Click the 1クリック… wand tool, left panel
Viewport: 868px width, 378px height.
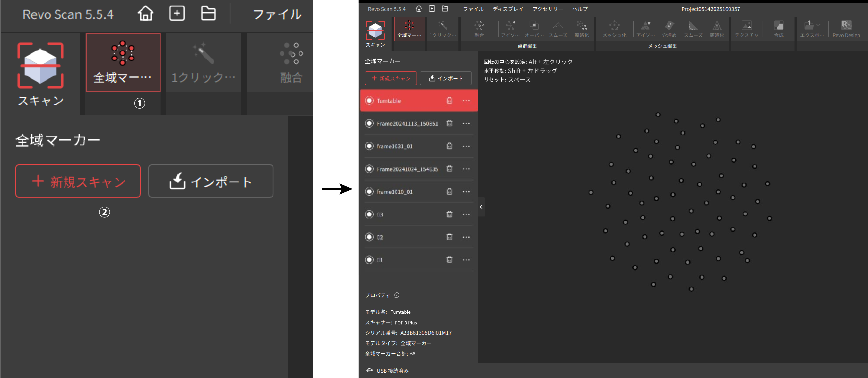203,62
